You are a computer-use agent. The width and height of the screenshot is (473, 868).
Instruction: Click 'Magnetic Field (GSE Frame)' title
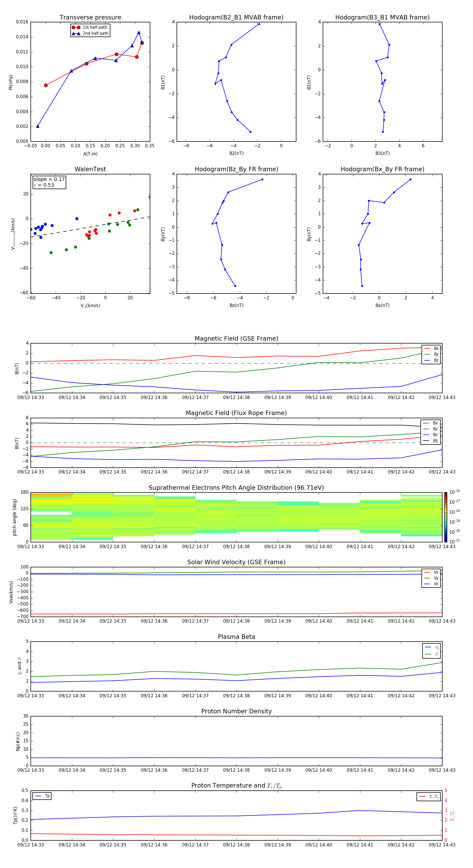[236, 339]
